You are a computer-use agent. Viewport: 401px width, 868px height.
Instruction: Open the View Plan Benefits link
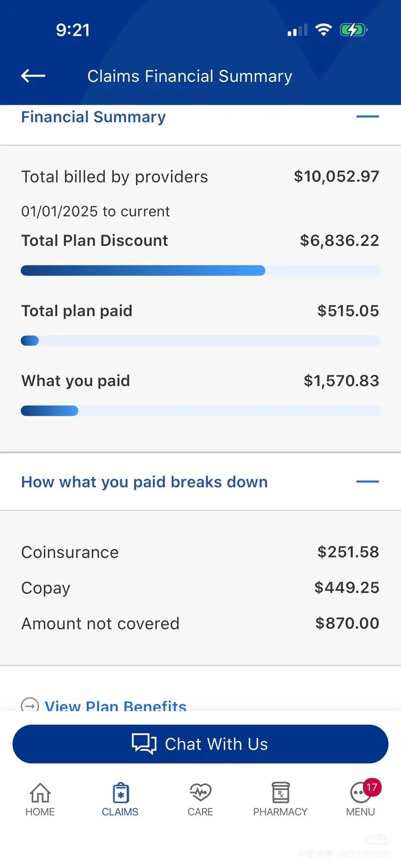coord(115,706)
